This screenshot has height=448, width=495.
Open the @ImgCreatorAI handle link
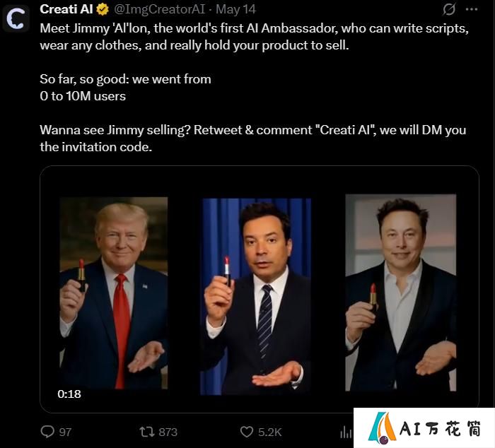(159, 9)
